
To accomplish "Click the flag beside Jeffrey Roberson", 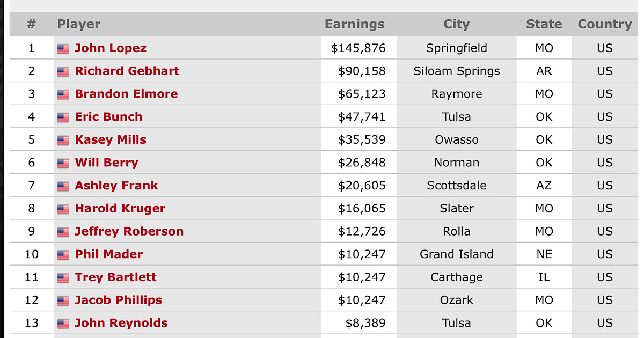I will [63, 232].
